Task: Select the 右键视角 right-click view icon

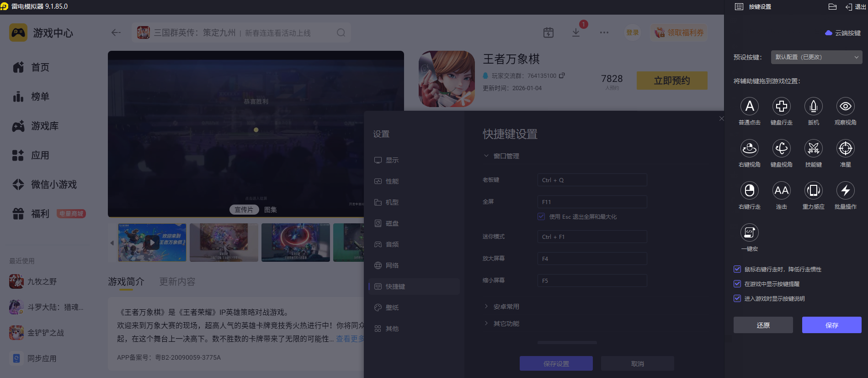Action: coord(750,148)
